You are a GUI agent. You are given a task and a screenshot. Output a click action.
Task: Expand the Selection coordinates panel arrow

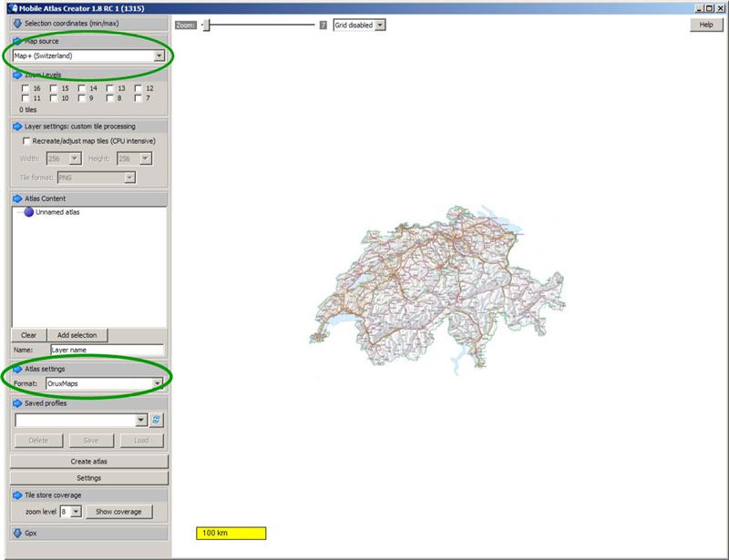coord(17,22)
